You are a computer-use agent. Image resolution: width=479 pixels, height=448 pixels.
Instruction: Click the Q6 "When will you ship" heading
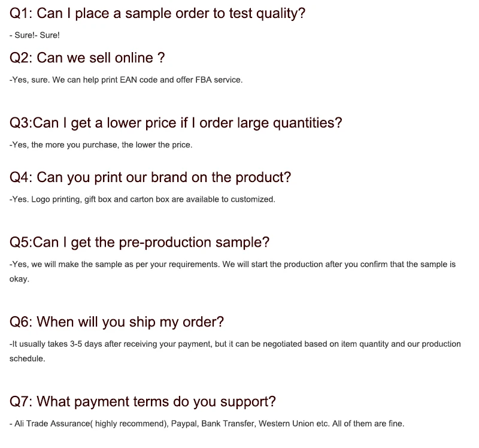pos(117,322)
